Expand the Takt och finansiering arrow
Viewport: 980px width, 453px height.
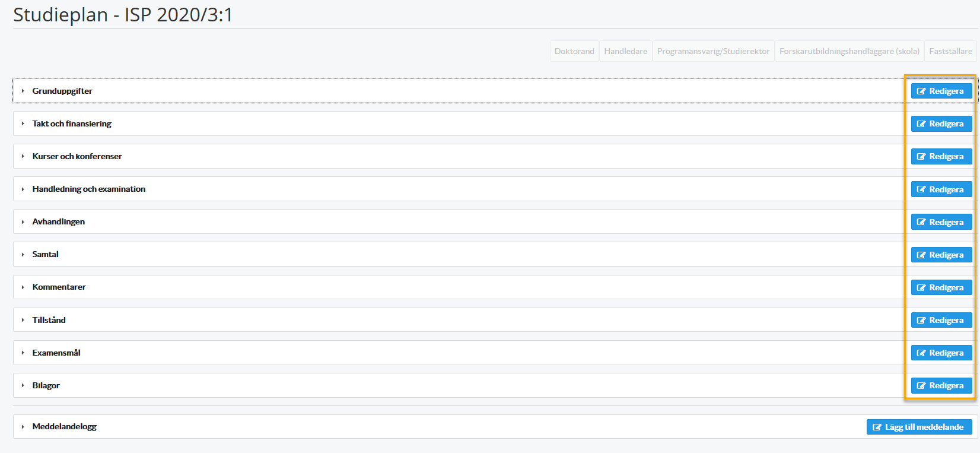[x=23, y=123]
